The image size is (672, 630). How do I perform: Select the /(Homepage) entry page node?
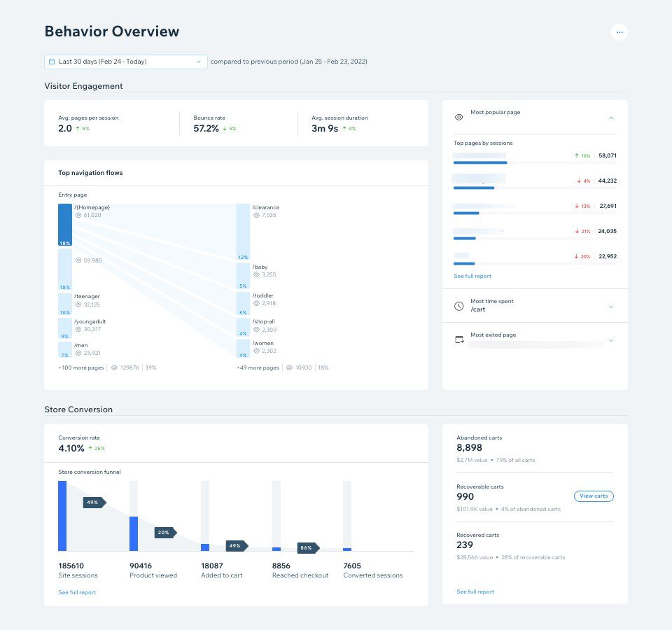[x=64, y=224]
